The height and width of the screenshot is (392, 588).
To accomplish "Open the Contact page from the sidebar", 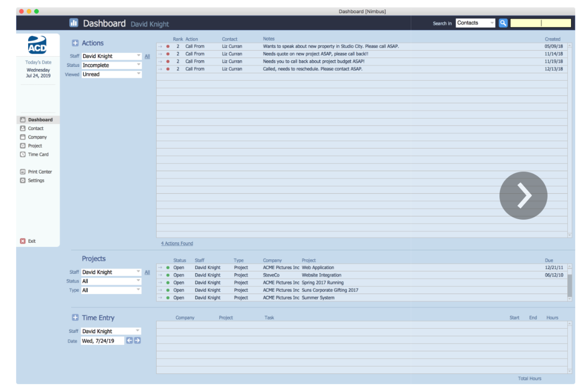I will click(36, 128).
